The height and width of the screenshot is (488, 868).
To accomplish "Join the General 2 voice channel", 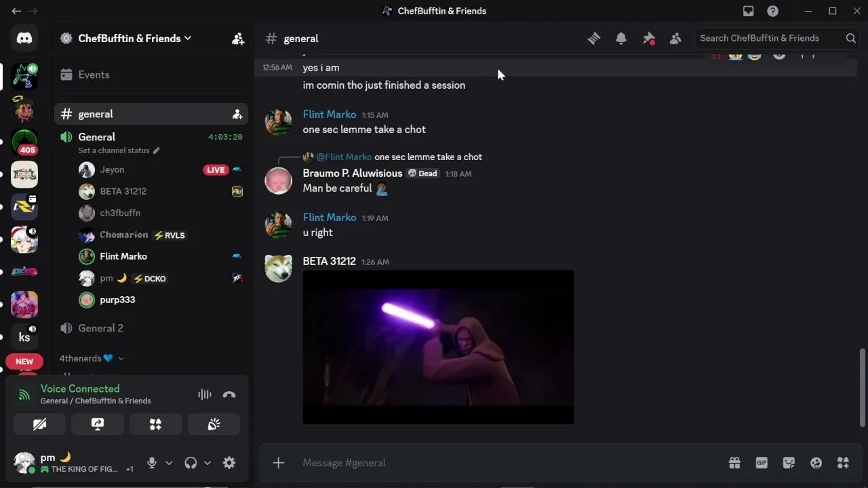I will [151, 329].
